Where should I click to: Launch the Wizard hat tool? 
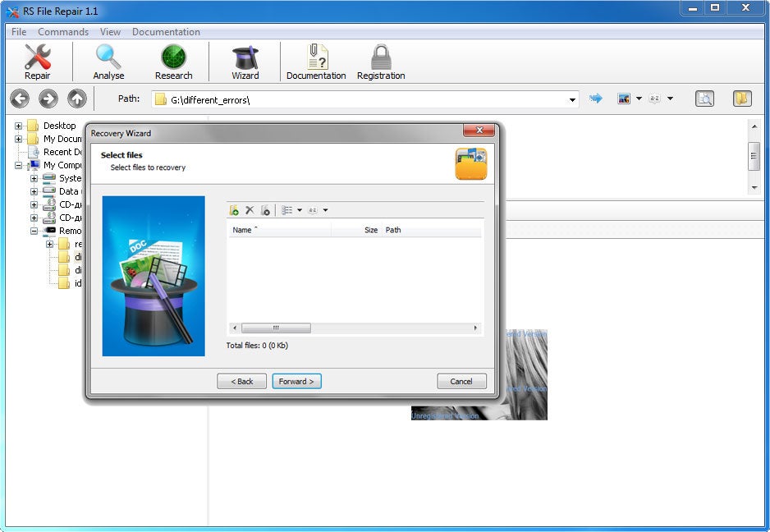[245, 62]
